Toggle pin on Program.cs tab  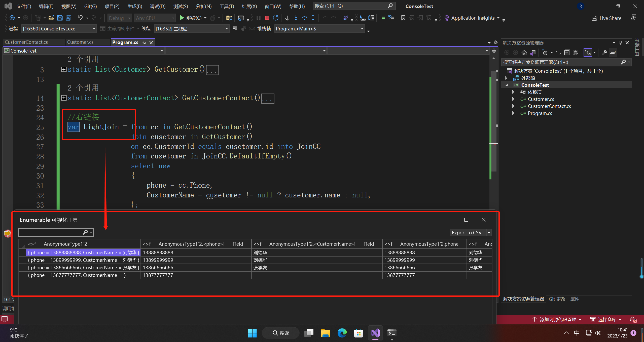click(144, 42)
